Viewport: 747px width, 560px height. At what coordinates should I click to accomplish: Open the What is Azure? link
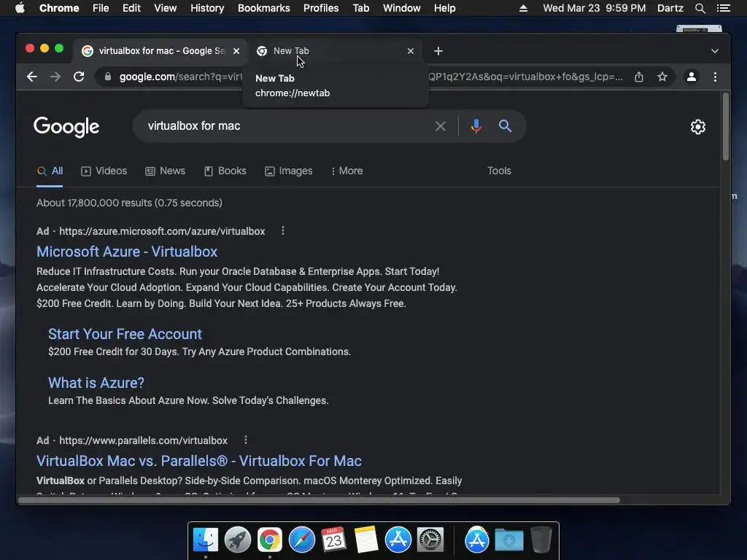click(x=96, y=383)
